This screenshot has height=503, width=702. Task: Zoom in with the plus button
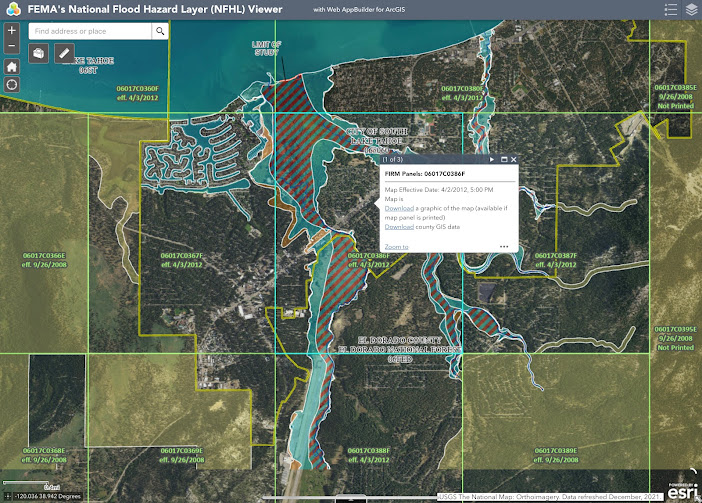(12, 30)
